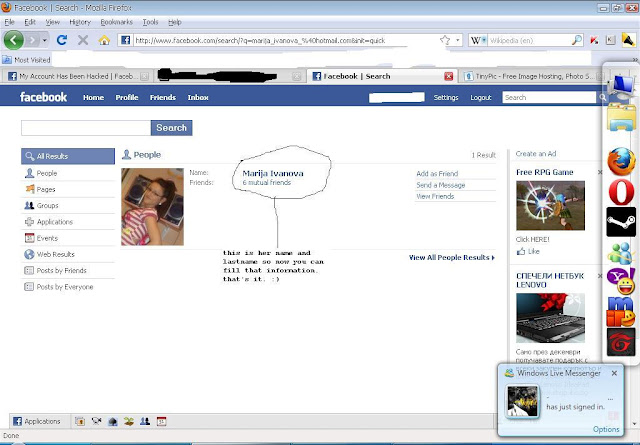Click the Logout link

point(480,97)
